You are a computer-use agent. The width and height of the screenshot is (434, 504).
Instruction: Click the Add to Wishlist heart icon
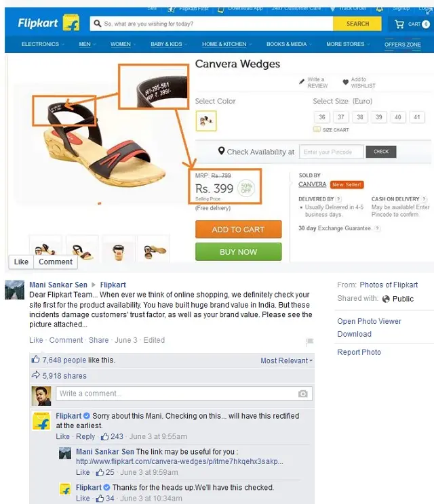click(x=346, y=82)
